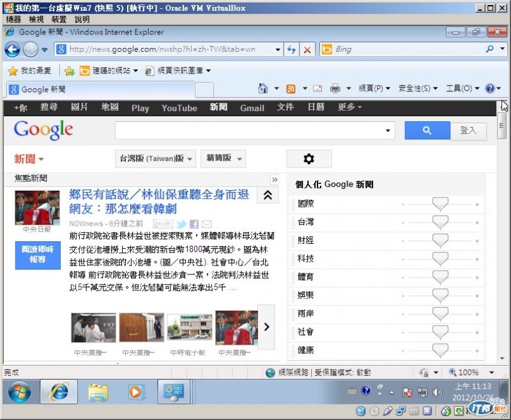Click the Print icon

click(x=335, y=89)
